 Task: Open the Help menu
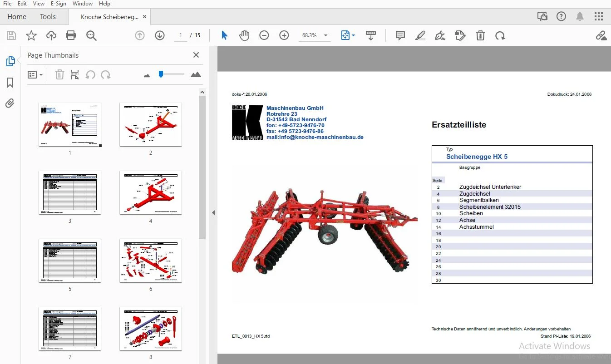click(x=104, y=4)
